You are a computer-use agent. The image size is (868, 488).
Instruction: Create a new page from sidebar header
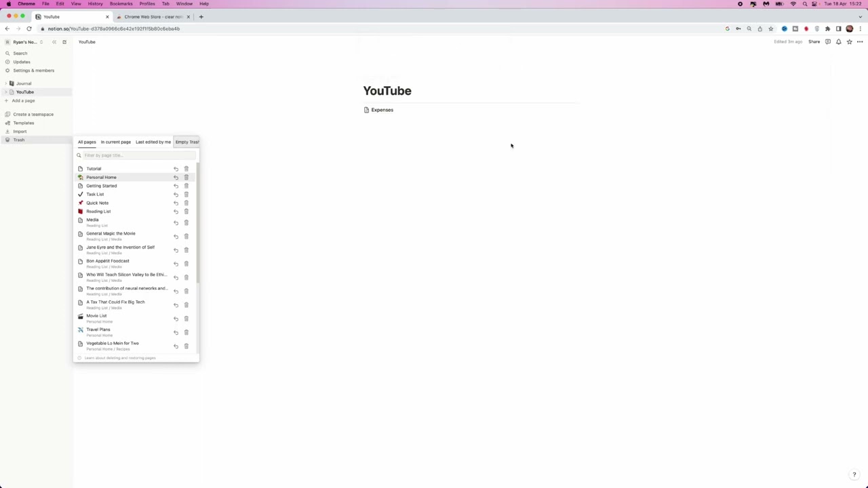coord(64,42)
